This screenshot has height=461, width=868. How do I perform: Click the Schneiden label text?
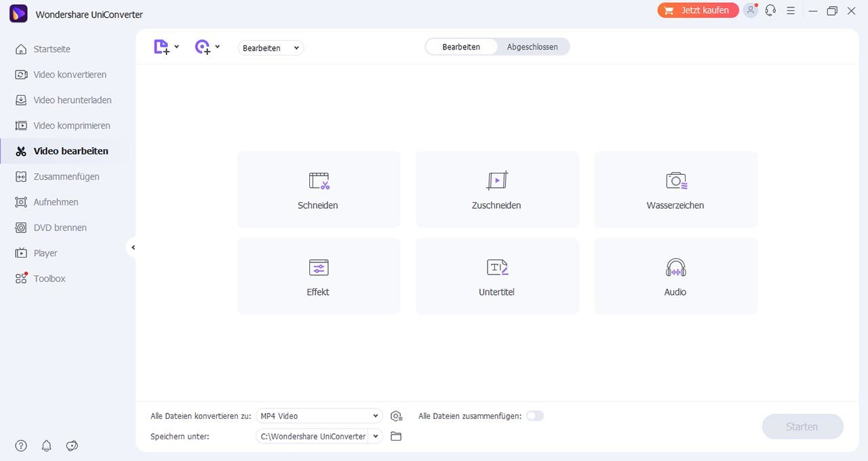pyautogui.click(x=318, y=205)
